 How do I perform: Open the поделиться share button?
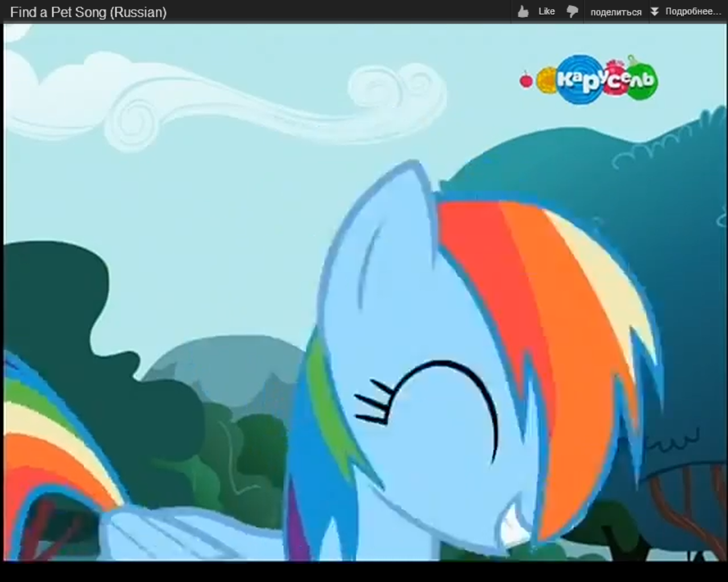pos(616,12)
